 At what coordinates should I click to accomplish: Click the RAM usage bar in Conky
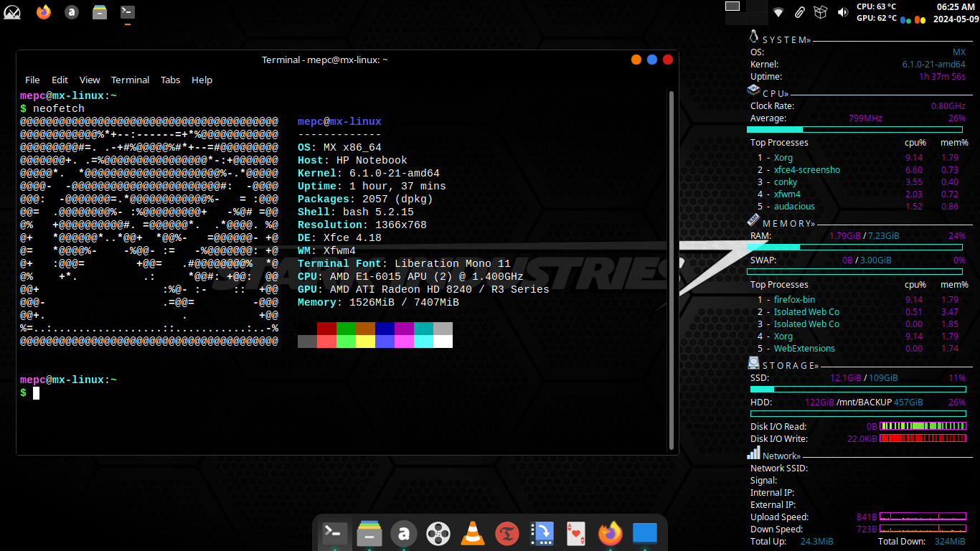854,247
